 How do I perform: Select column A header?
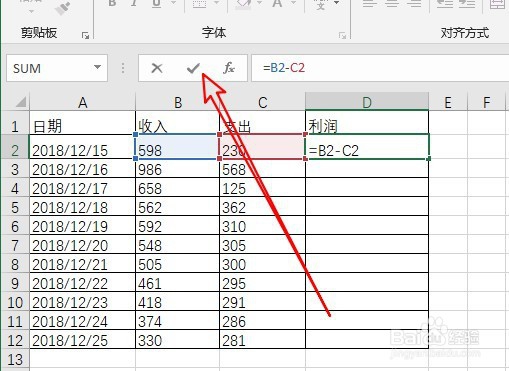83,102
